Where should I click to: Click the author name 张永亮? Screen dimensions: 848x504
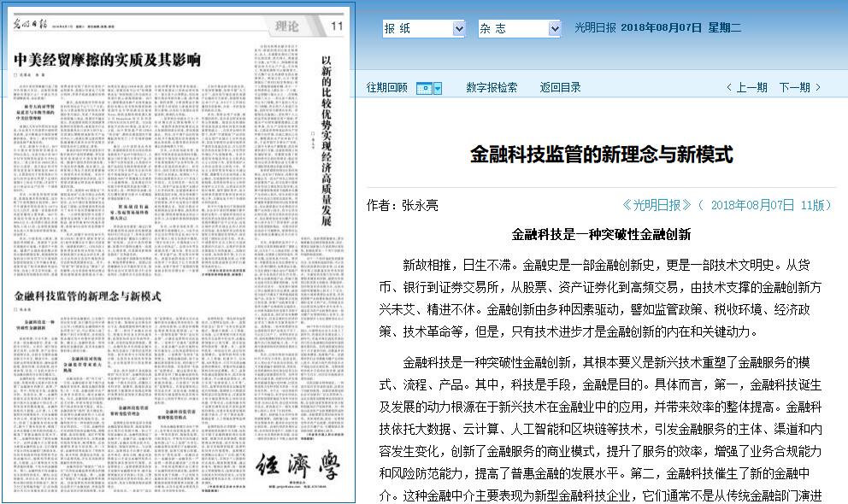420,206
